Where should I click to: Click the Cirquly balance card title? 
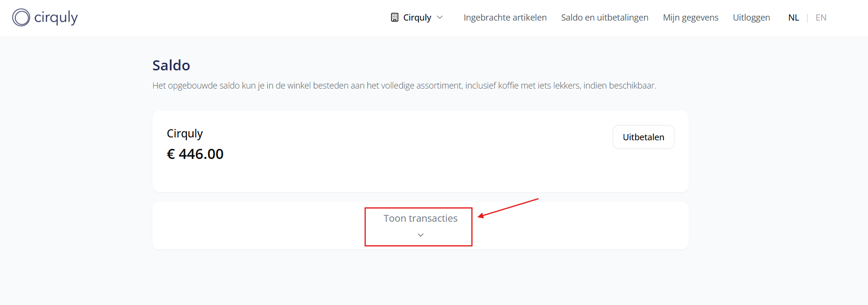[184, 134]
